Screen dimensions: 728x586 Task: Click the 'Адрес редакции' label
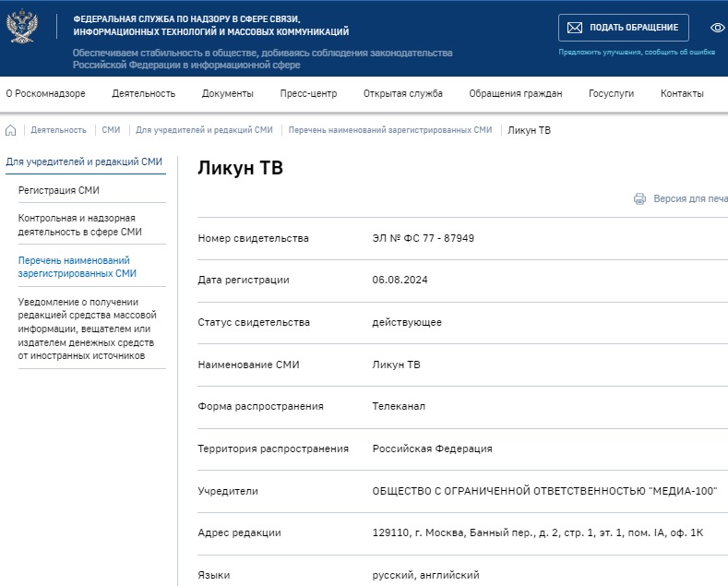(239, 532)
